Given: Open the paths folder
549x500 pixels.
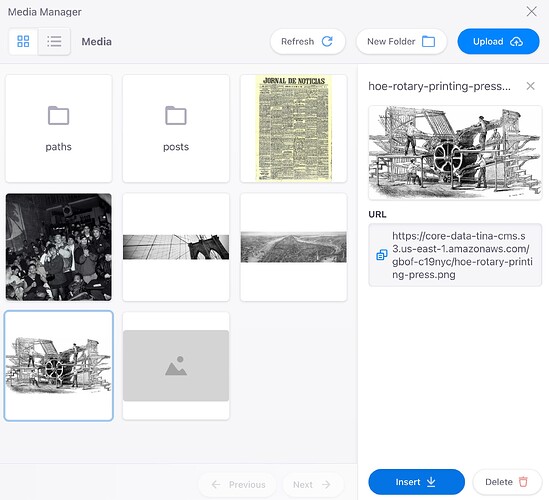Looking at the screenshot, I should [x=58, y=129].
